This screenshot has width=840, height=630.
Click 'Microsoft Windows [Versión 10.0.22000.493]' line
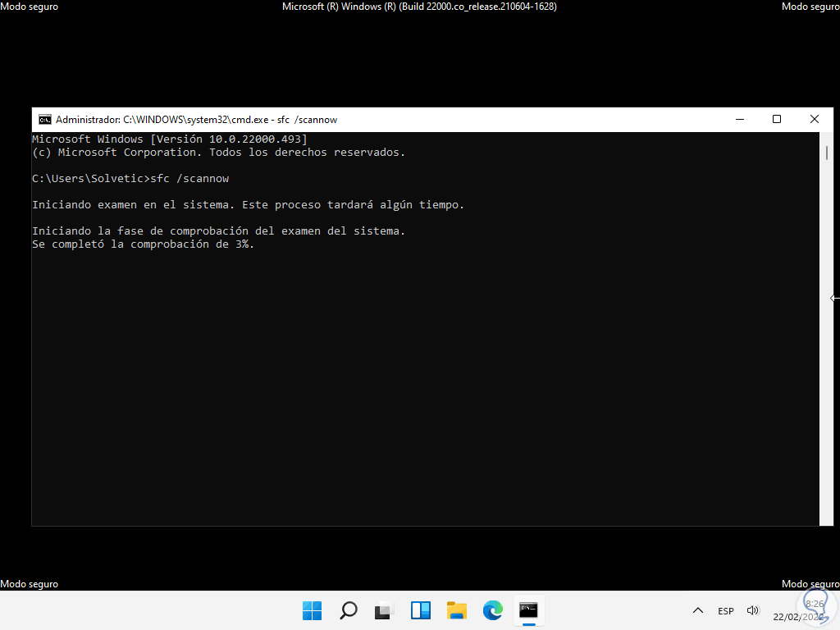pos(169,139)
